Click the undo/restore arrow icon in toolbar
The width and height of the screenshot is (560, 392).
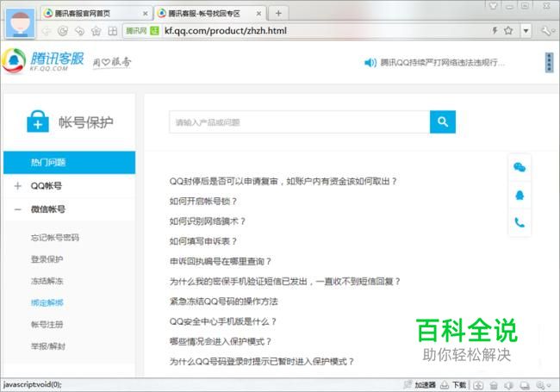[79, 31]
